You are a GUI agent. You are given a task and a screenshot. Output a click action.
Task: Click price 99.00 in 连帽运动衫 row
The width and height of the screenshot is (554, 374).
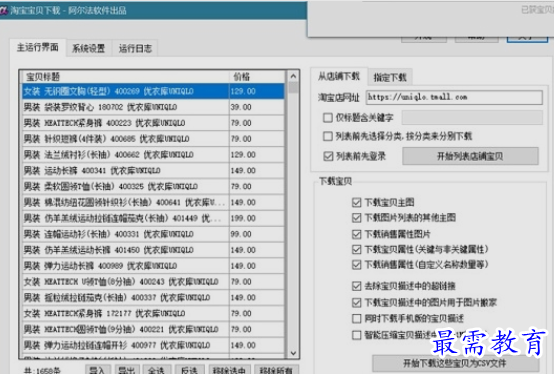241,234
